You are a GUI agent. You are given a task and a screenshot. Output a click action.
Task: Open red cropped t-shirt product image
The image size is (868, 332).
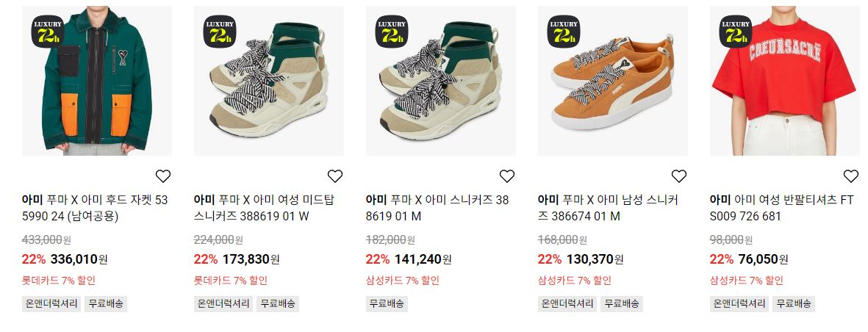(x=784, y=81)
